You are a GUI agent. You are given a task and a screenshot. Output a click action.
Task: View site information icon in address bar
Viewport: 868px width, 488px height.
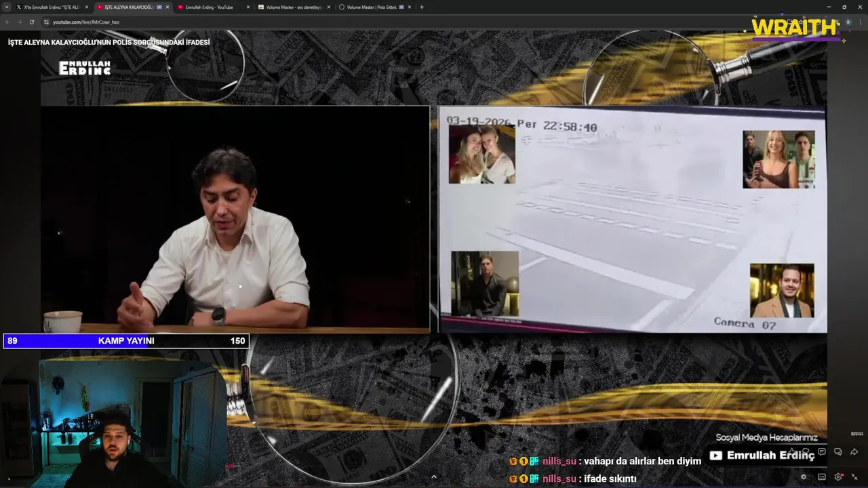[46, 22]
